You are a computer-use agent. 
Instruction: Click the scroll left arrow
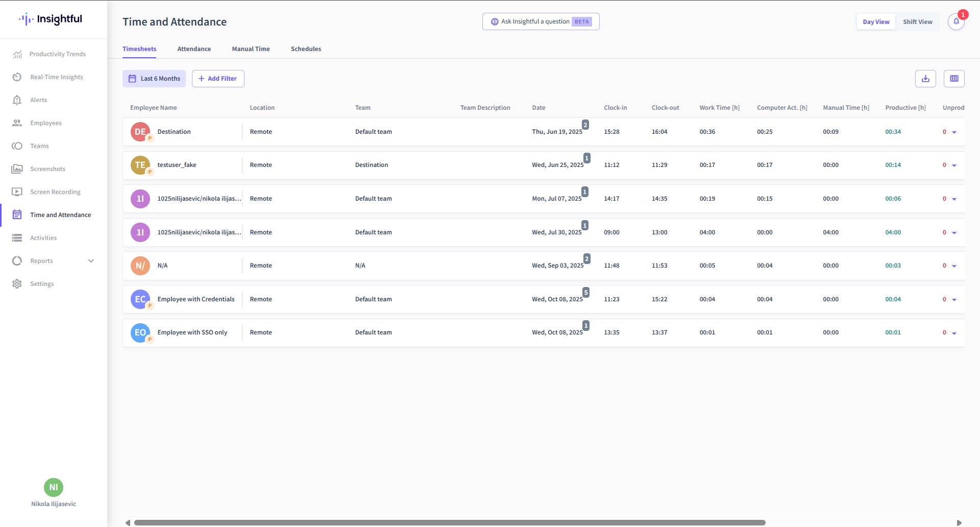pyautogui.click(x=128, y=522)
